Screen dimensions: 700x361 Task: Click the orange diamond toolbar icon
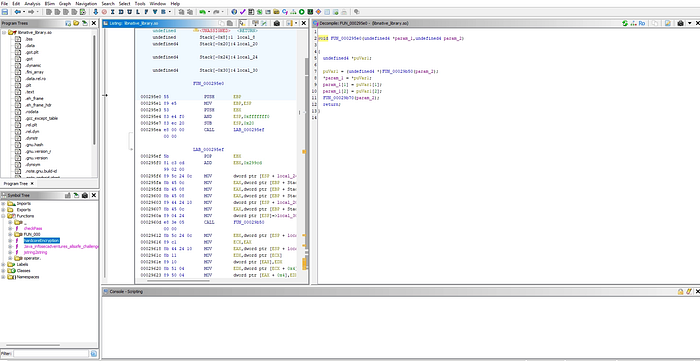(x=318, y=12)
